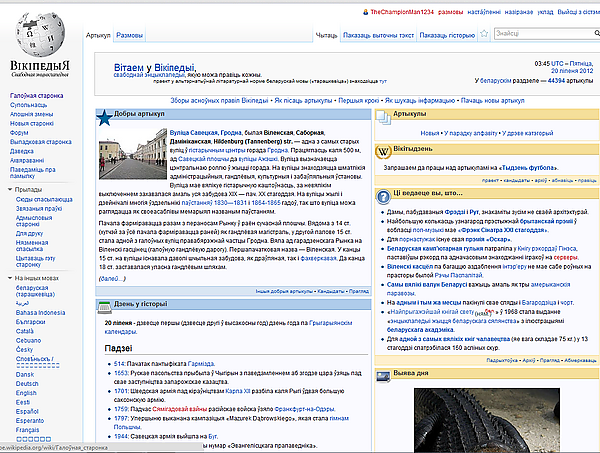Select the Чытаць tab
Viewport: 600px width, 453px height.
(326, 35)
